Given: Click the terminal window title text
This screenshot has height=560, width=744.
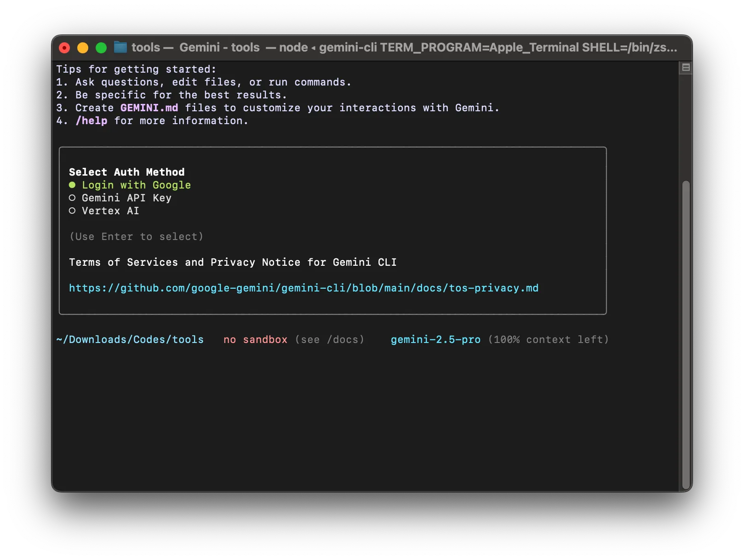Looking at the screenshot, I should [404, 47].
